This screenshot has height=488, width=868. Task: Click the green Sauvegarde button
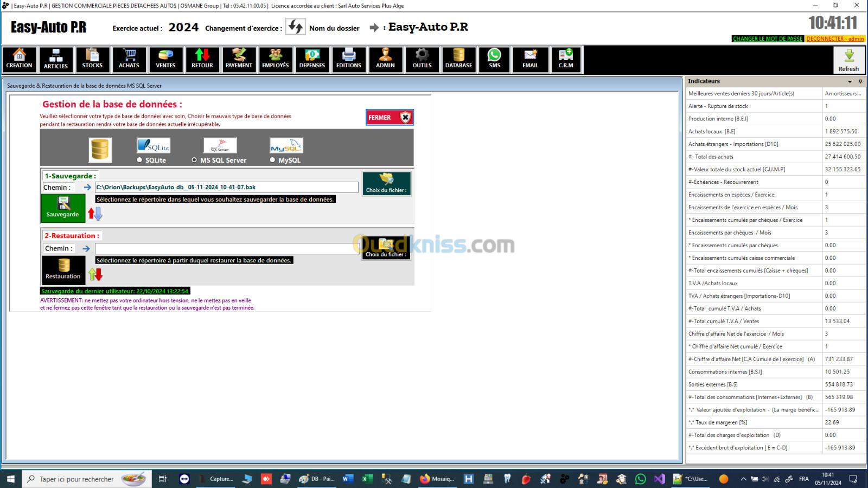tap(63, 208)
